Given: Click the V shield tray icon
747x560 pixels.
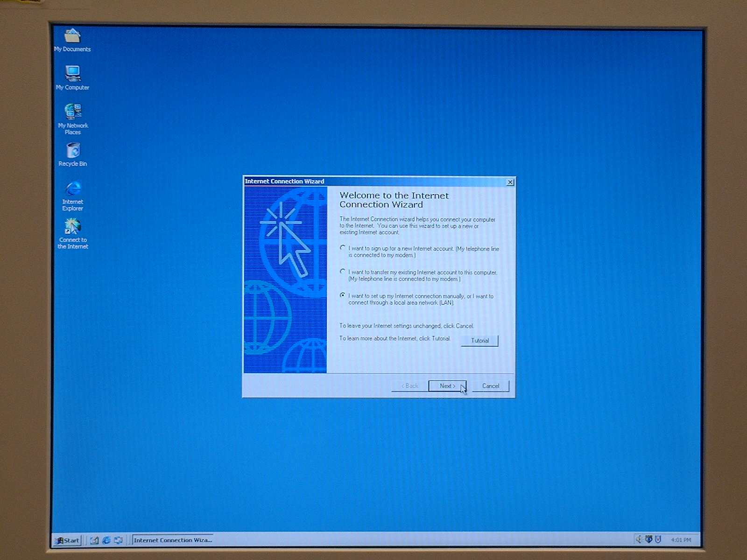Looking at the screenshot, I should 658,539.
